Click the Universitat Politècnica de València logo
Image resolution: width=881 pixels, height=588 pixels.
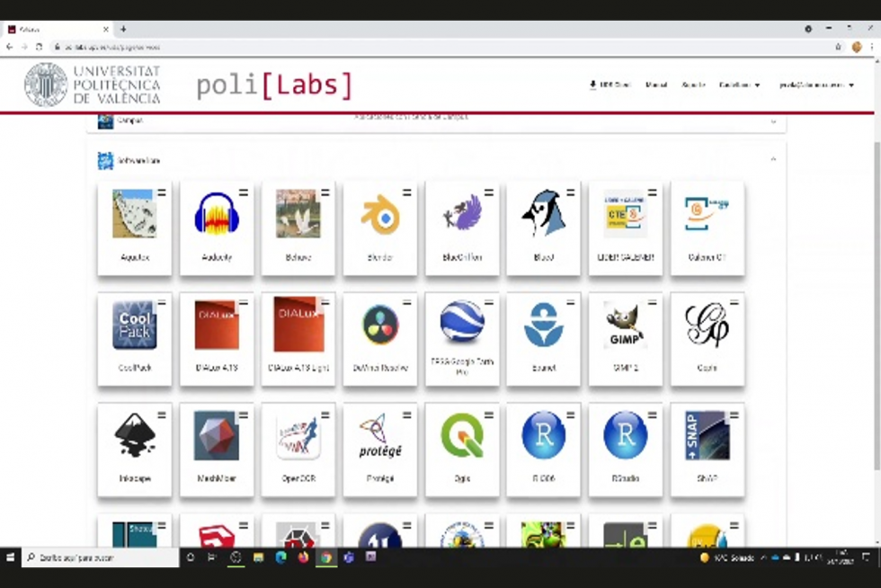pyautogui.click(x=93, y=85)
